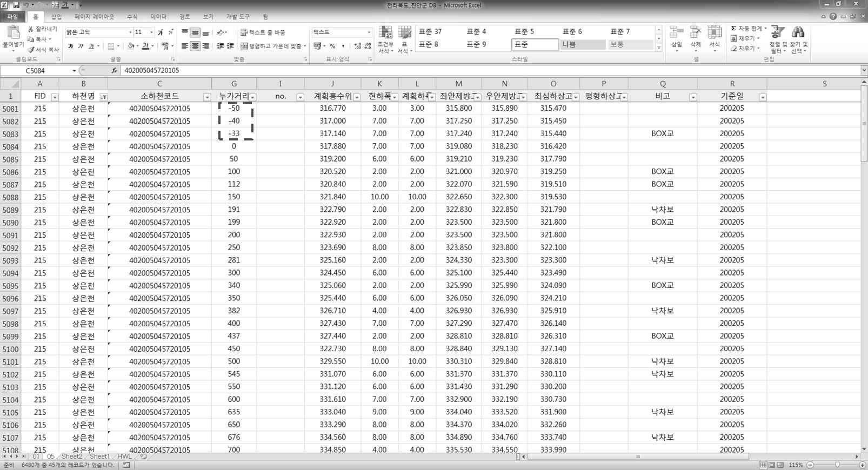Screen dimensions: 868x470
Task: Click the decrease decimal icon
Action: click(368, 46)
